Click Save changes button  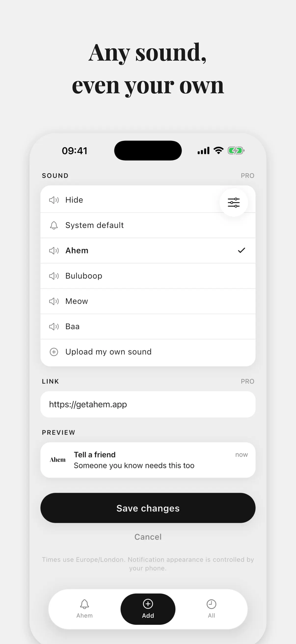[x=148, y=508]
